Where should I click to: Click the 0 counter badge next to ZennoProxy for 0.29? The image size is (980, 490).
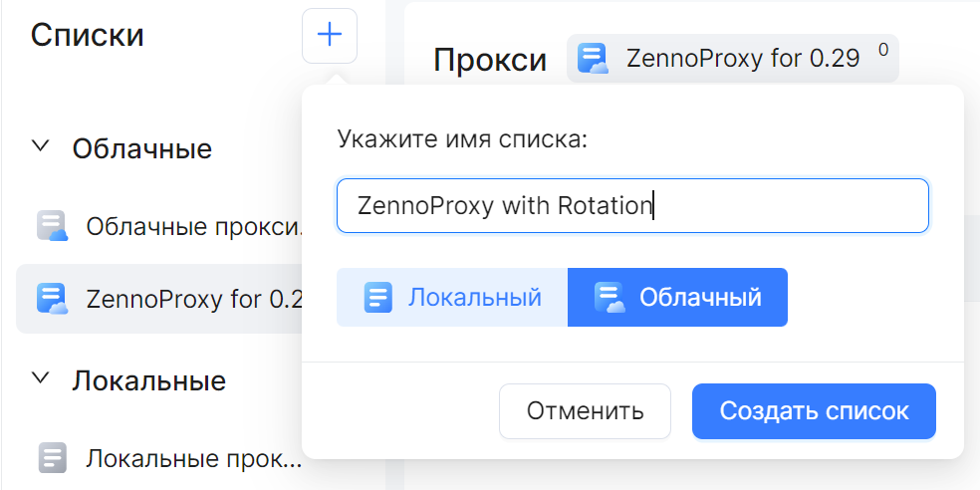(883, 50)
